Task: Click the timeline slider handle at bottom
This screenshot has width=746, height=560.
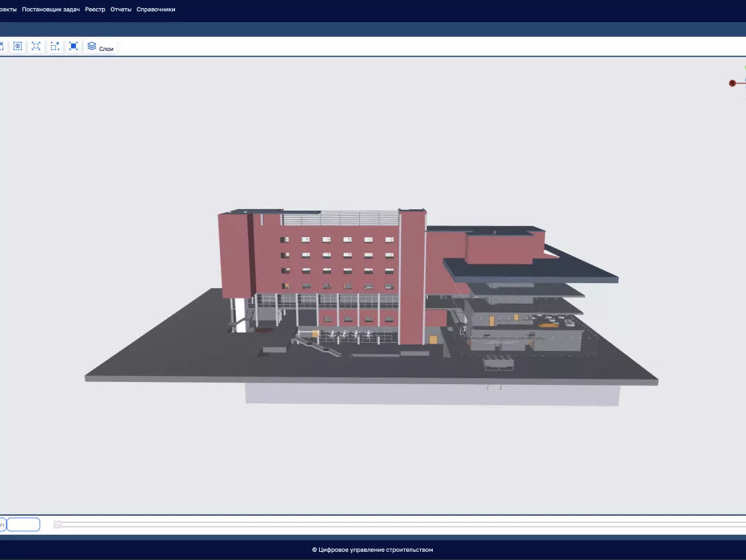Action: [58, 525]
